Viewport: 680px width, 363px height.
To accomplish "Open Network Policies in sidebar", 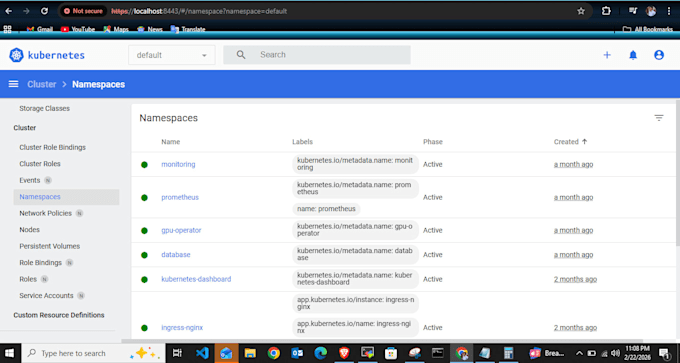I will click(x=46, y=213).
